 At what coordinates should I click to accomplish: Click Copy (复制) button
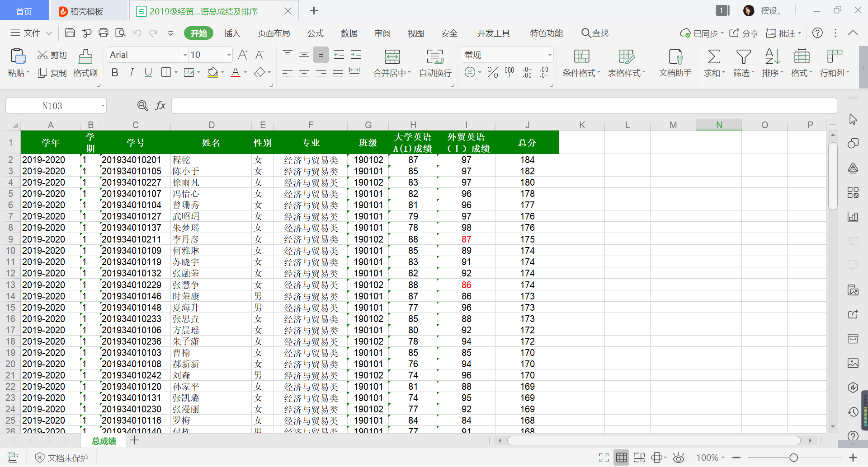52,73
